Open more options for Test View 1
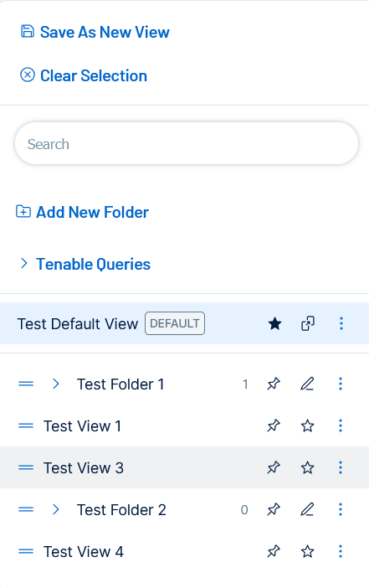The height and width of the screenshot is (588, 369). [x=341, y=426]
